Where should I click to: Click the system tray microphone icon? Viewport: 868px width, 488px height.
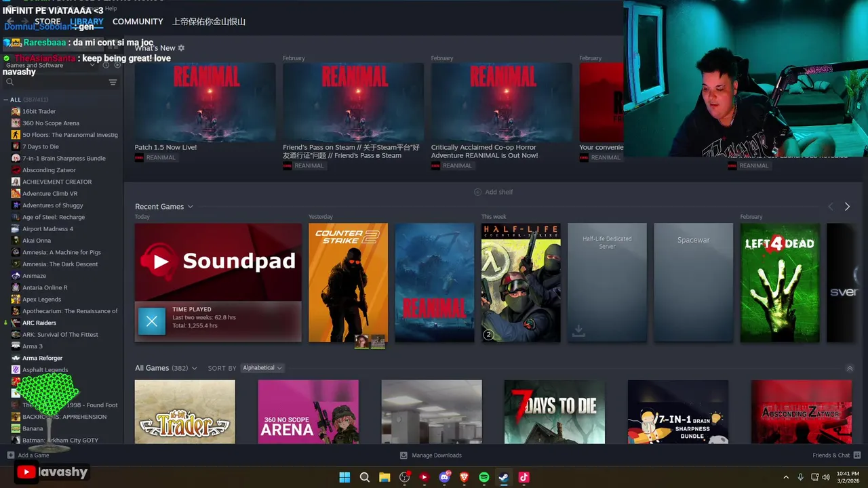point(801,477)
